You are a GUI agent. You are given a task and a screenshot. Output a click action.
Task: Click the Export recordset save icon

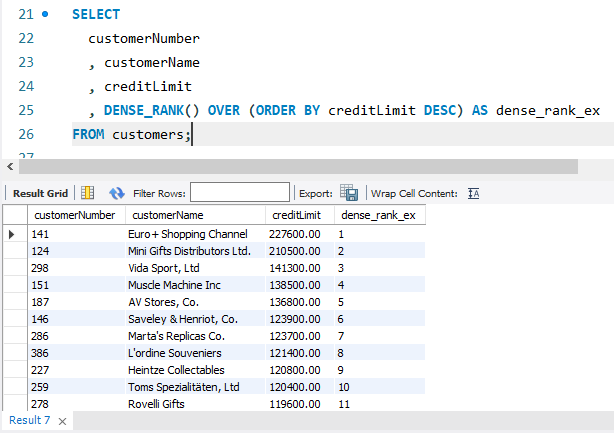coord(349,193)
